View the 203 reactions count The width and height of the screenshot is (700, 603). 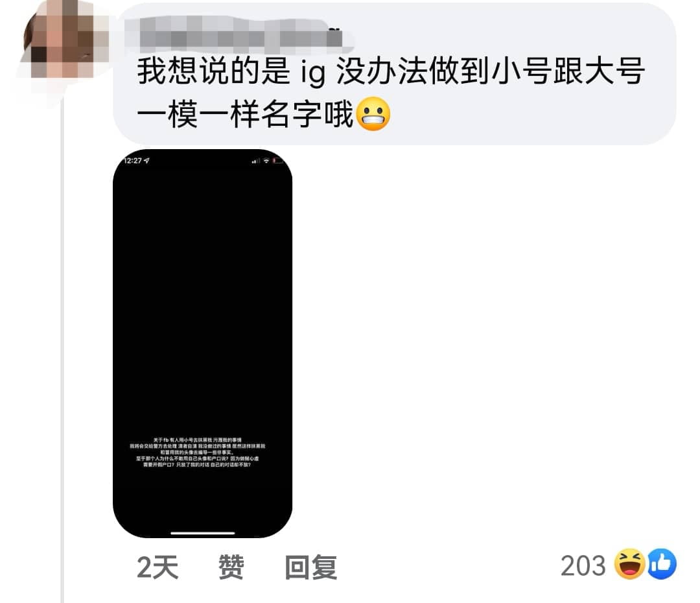(x=583, y=565)
